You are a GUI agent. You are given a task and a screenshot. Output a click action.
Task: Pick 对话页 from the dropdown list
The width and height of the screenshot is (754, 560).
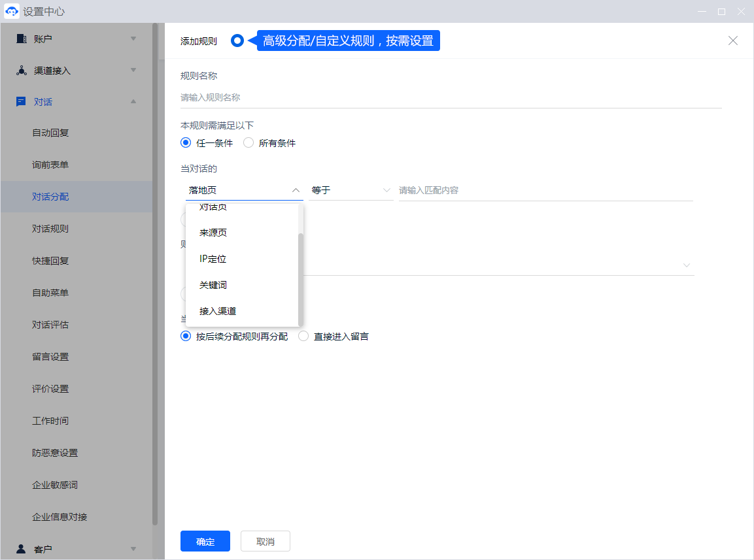(242, 208)
